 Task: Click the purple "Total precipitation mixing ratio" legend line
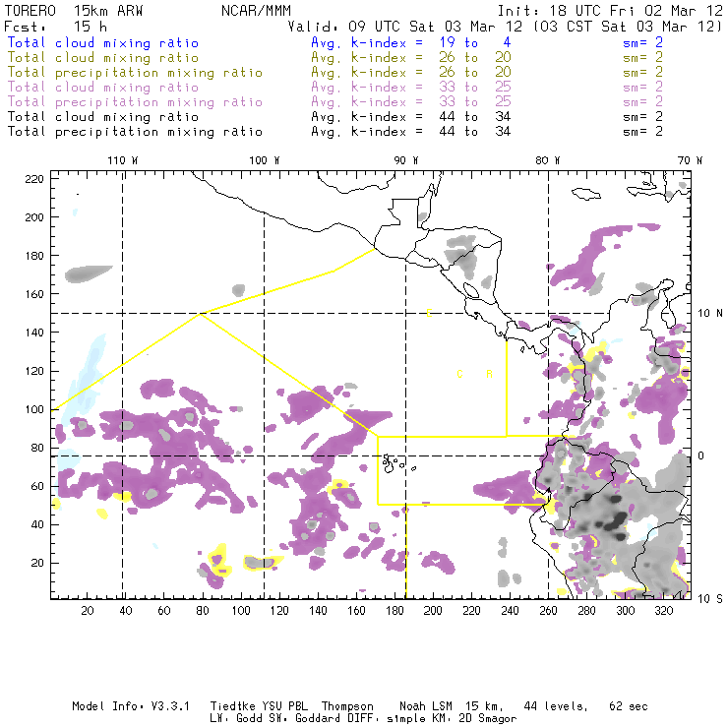(x=135, y=102)
